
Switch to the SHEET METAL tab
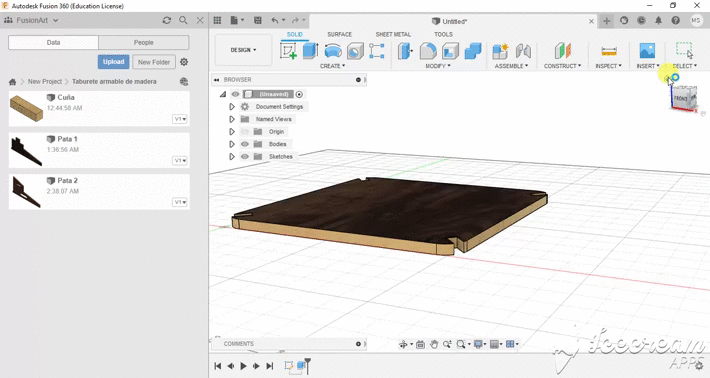tap(393, 34)
